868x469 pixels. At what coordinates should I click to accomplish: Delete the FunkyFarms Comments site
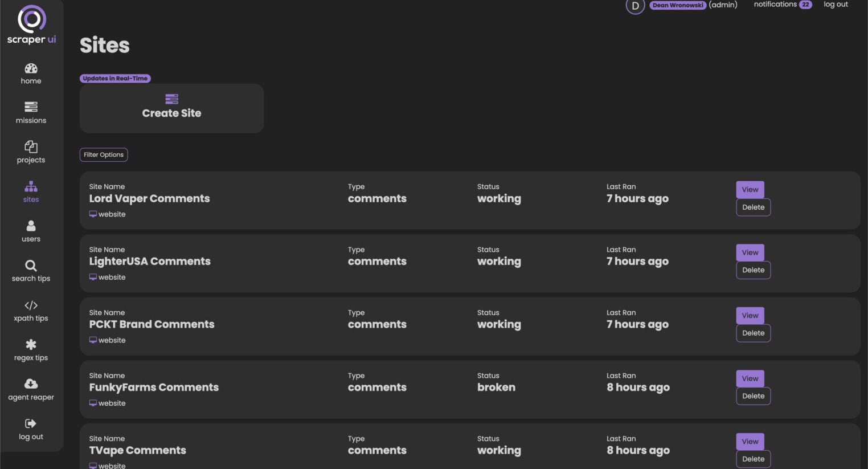[x=754, y=396]
